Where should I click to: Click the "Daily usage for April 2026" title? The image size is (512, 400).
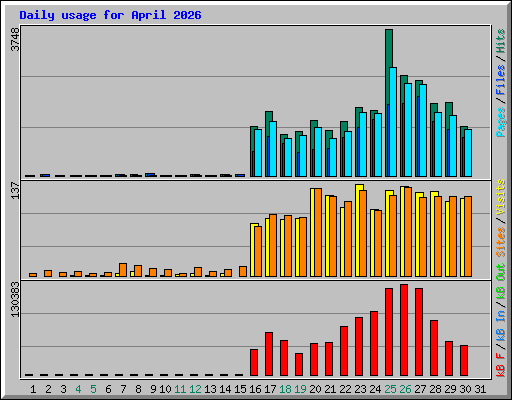(110, 15)
